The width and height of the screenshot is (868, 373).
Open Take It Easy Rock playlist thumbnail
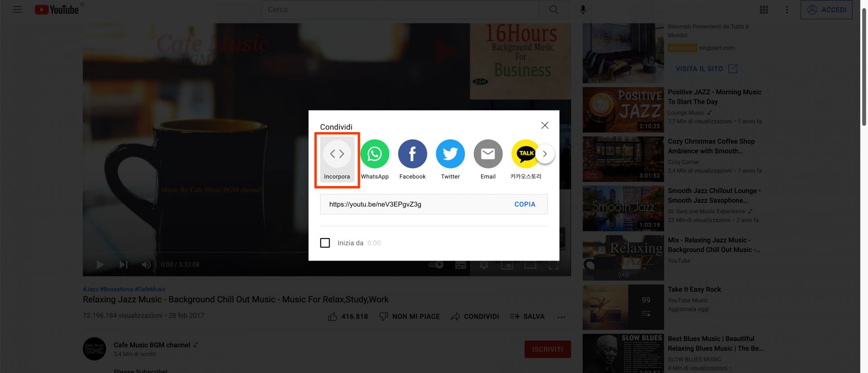pos(623,307)
